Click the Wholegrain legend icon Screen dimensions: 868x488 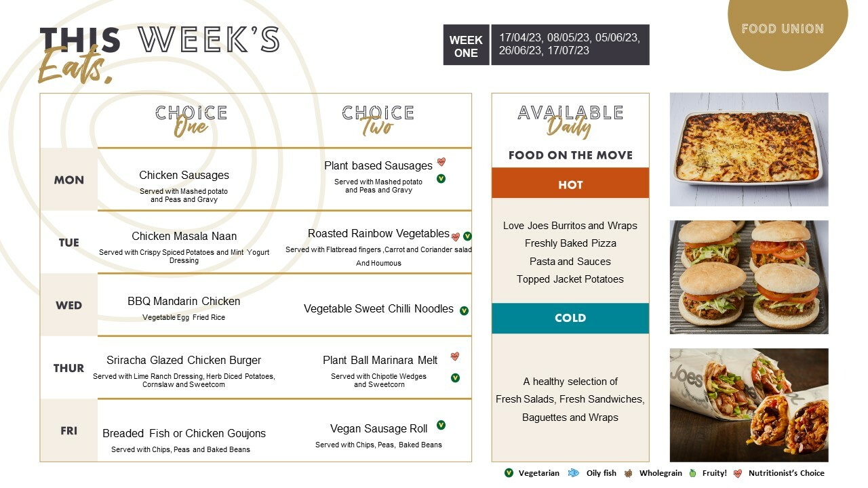click(629, 473)
